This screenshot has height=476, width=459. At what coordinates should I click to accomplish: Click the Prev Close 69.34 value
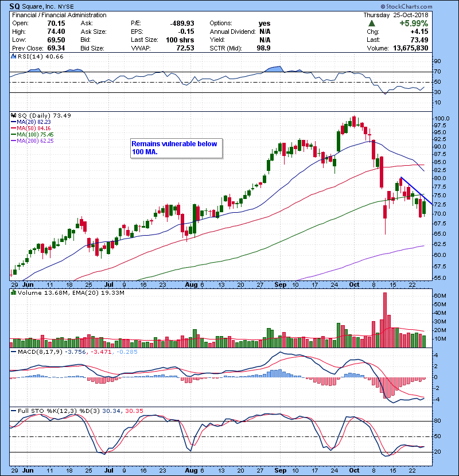[x=56, y=48]
